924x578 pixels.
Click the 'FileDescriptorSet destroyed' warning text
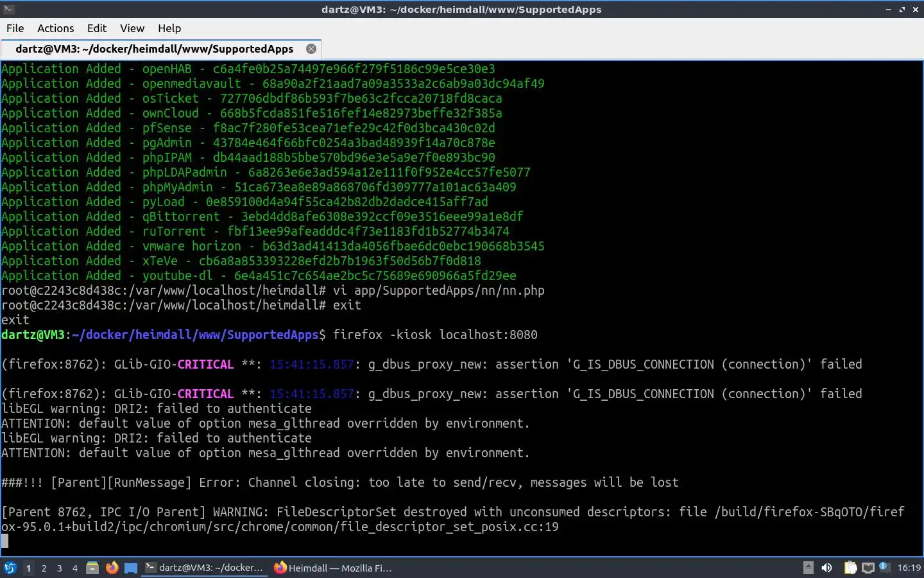pyautogui.click(x=452, y=519)
